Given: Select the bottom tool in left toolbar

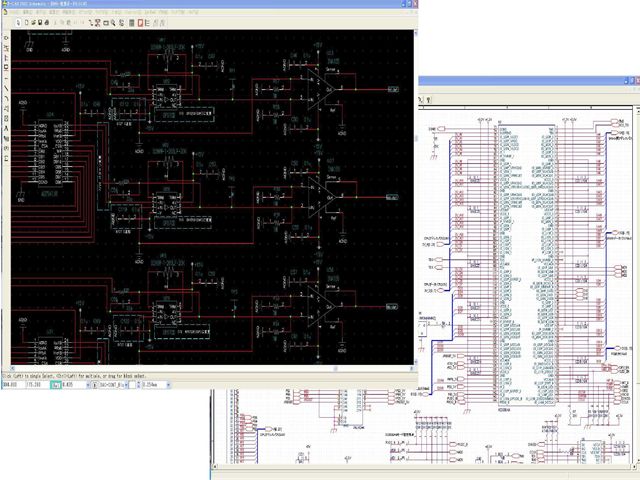Looking at the screenshot, I should pyautogui.click(x=6, y=158).
